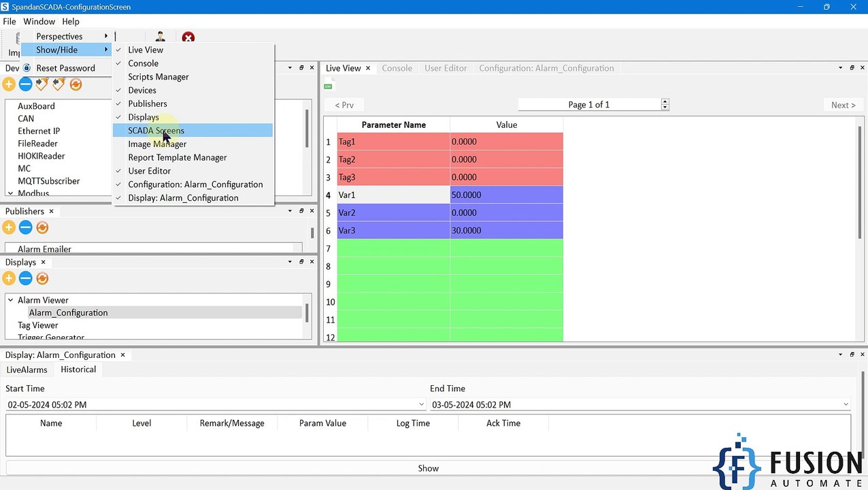Switch to the User Editor tab
The width and height of the screenshot is (868, 490).
446,68
